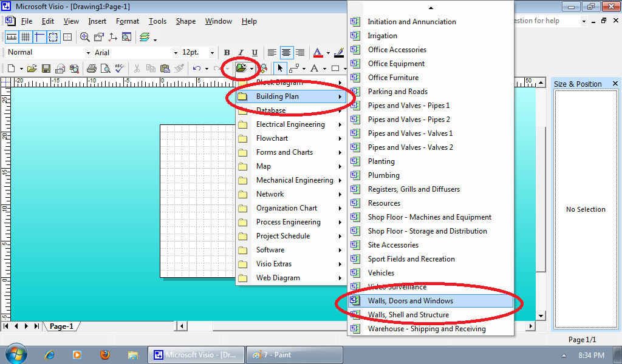Select the Connector tool
622x364 pixels.
pos(294,69)
